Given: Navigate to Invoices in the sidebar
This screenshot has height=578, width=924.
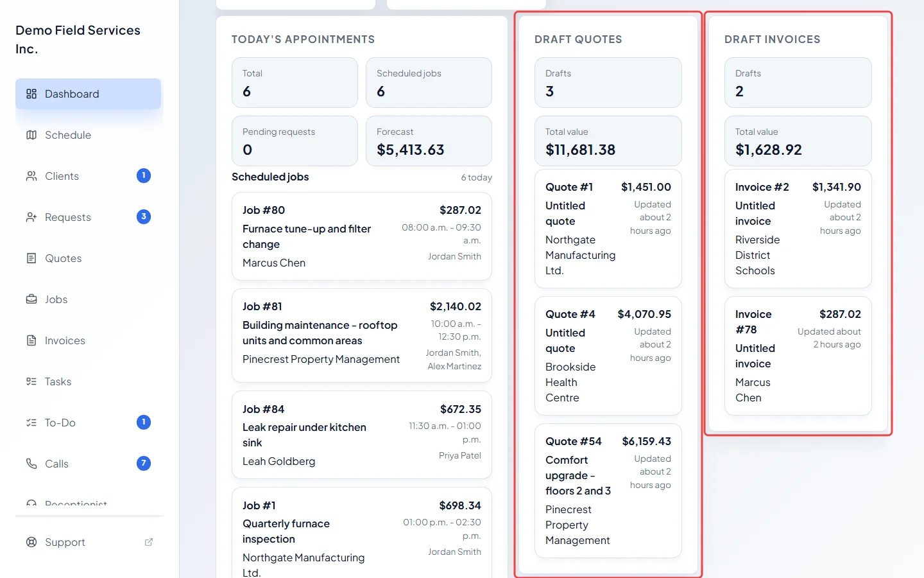Looking at the screenshot, I should [88, 340].
